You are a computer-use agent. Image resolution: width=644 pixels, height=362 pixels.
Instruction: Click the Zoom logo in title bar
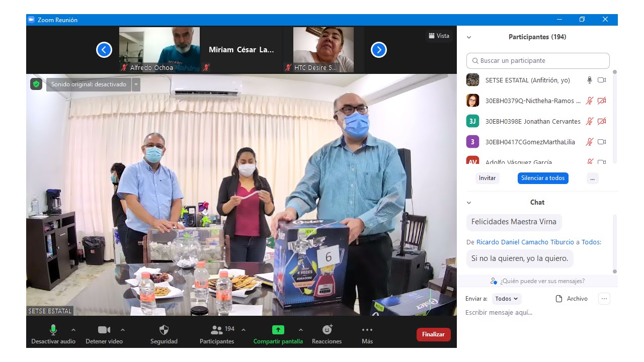[x=31, y=20]
